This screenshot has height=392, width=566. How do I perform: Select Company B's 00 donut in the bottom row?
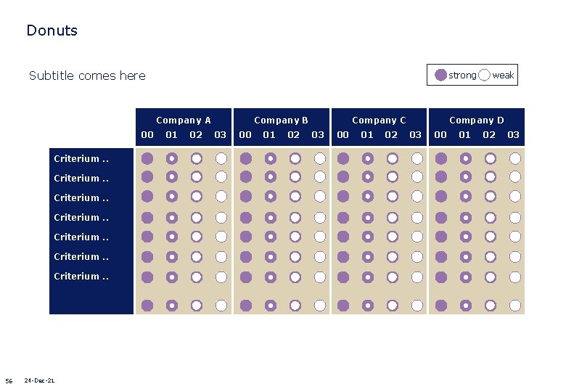pos(246,306)
